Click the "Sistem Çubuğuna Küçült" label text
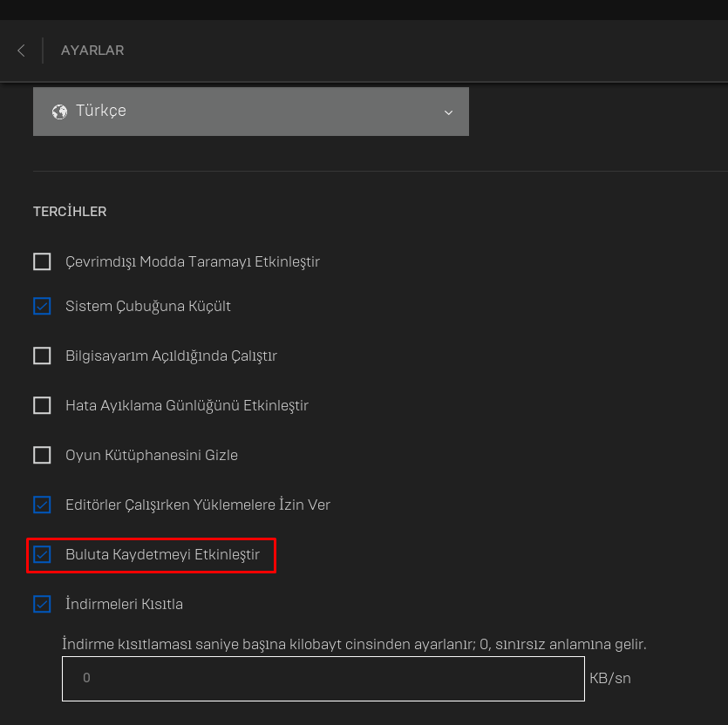The image size is (728, 725). coord(148,306)
